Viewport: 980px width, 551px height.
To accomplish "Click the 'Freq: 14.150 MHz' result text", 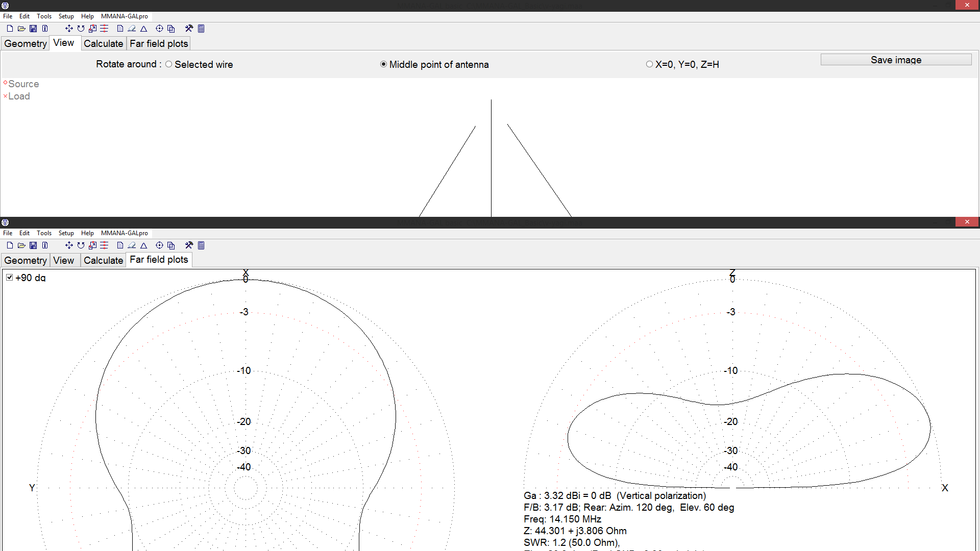I will click(x=562, y=519).
